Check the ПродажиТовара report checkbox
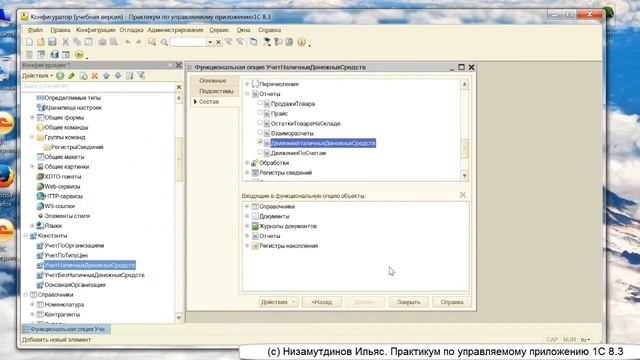The width and height of the screenshot is (640, 360). (260, 103)
